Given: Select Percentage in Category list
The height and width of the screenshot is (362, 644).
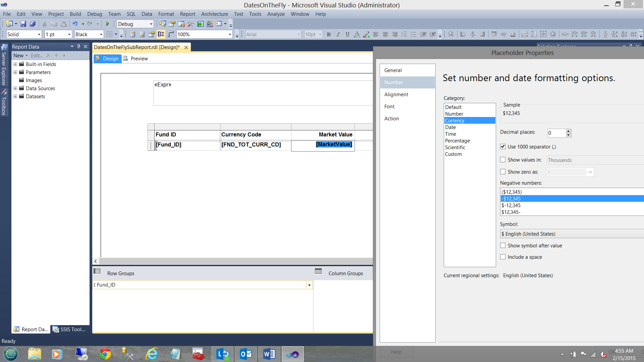Looking at the screenshot, I should 457,141.
